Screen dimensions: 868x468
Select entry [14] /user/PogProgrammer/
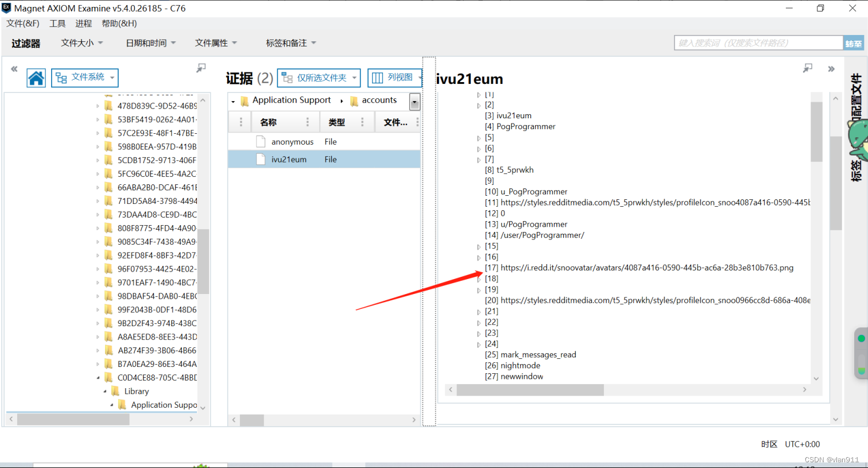coord(534,235)
